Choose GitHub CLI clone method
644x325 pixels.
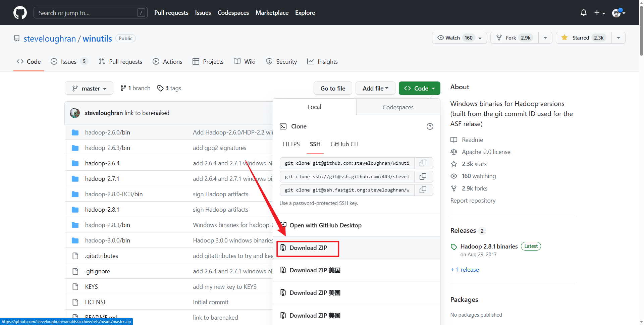[344, 144]
